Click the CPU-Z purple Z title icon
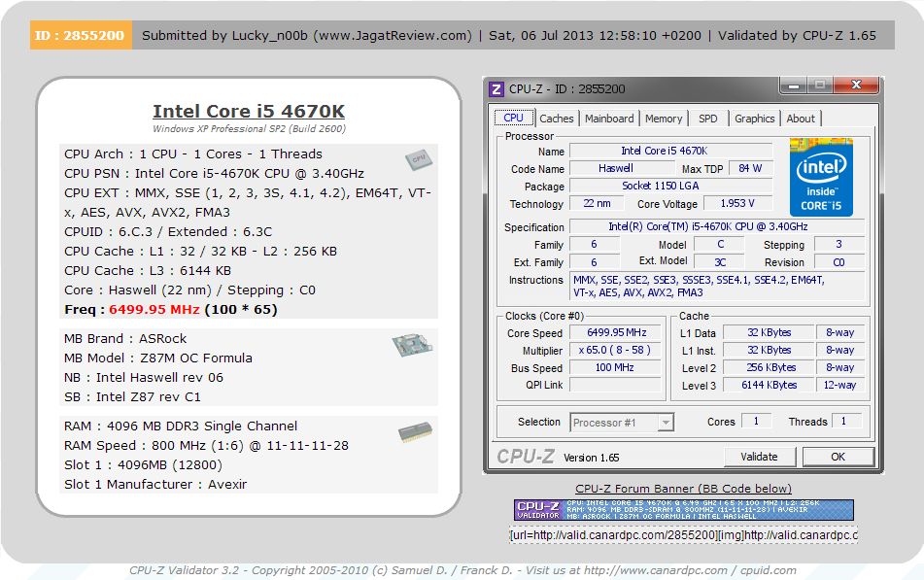The width and height of the screenshot is (924, 580). tap(496, 89)
